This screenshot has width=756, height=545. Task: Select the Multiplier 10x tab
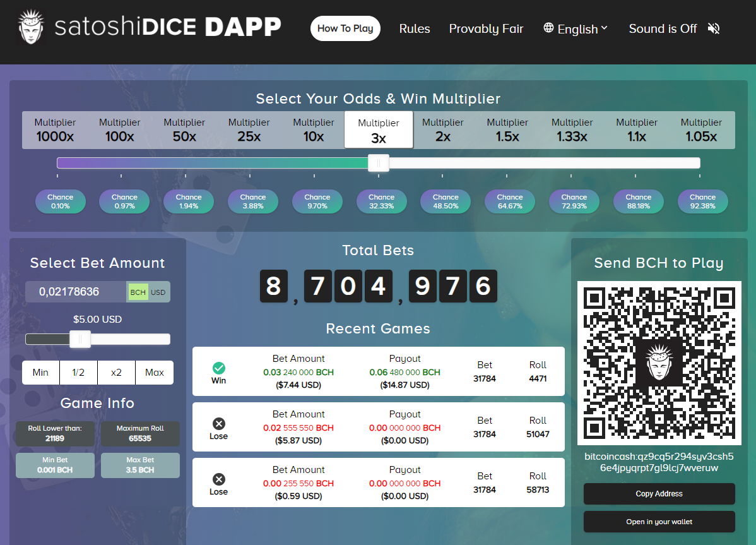tap(314, 130)
